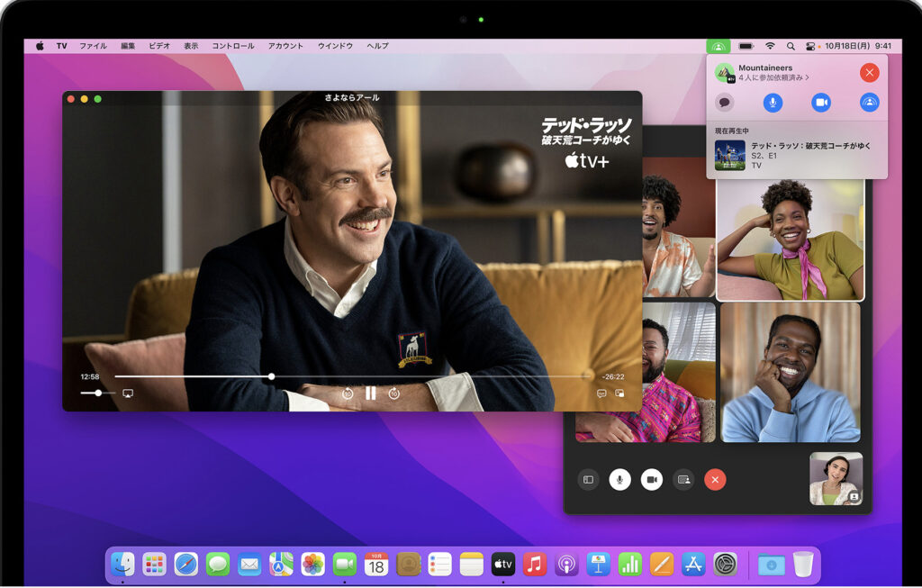The width and height of the screenshot is (922, 588).
Task: Open Notes from the Dock
Action: pos(472,565)
